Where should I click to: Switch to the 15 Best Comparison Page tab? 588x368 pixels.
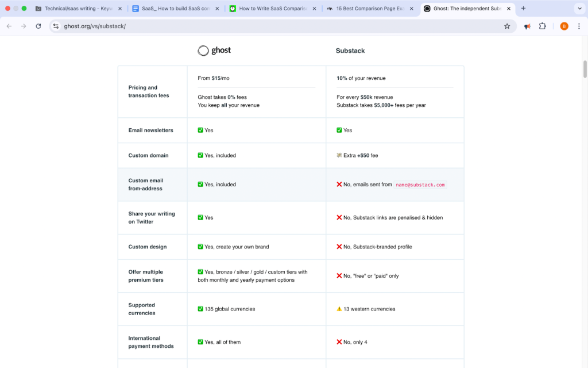click(x=367, y=9)
